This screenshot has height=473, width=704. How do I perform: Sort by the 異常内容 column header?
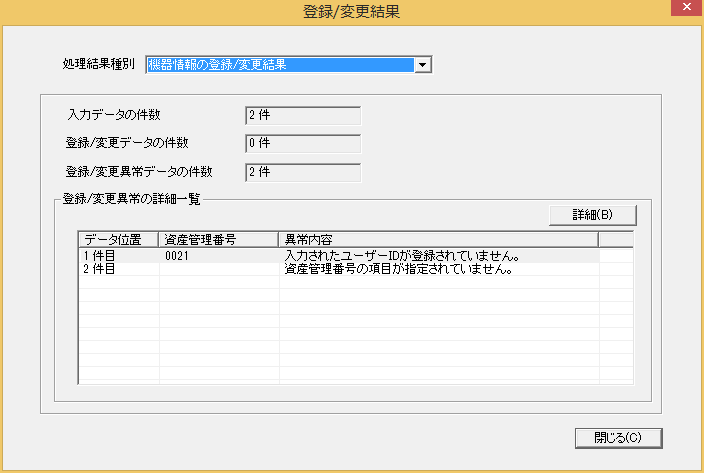click(439, 240)
